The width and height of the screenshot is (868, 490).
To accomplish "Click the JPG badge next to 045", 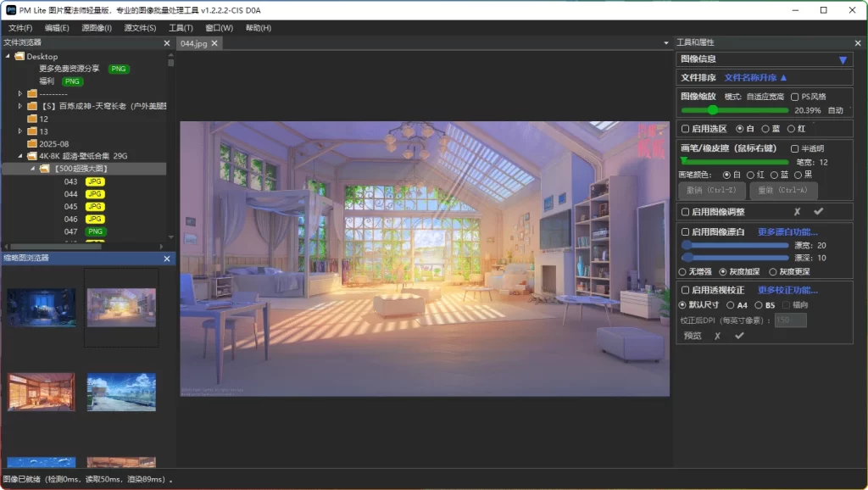I will click(x=95, y=207).
